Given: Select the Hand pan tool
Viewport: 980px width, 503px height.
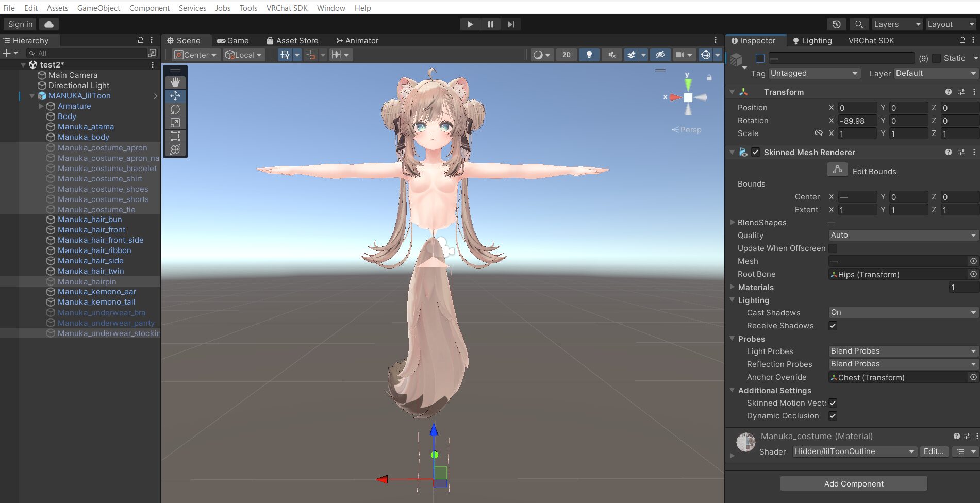Looking at the screenshot, I should pos(175,81).
